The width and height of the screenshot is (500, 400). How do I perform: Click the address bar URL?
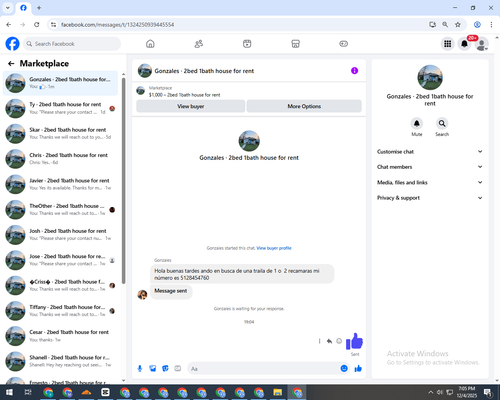coord(117,25)
